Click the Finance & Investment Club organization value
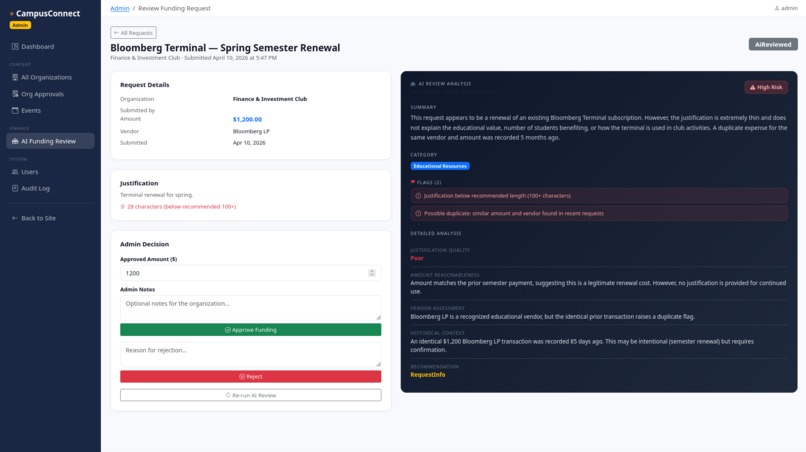 [270, 99]
